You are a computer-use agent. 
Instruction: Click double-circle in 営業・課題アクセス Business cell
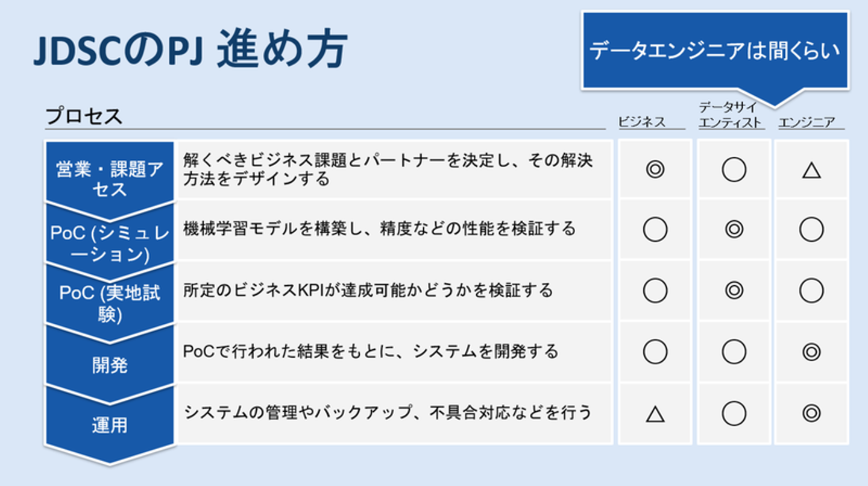[655, 170]
